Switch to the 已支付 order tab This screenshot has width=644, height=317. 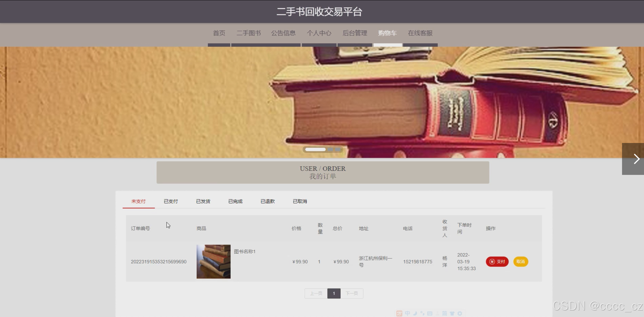171,201
